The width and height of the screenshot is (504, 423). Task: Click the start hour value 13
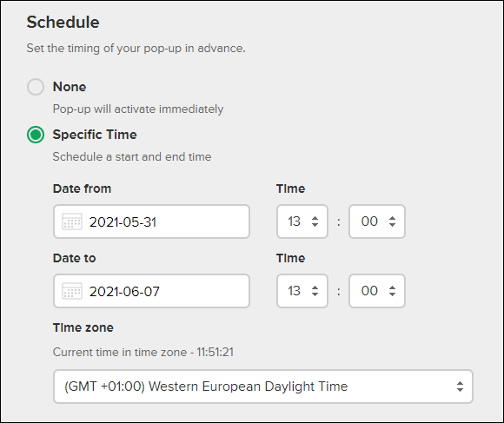coord(294,221)
